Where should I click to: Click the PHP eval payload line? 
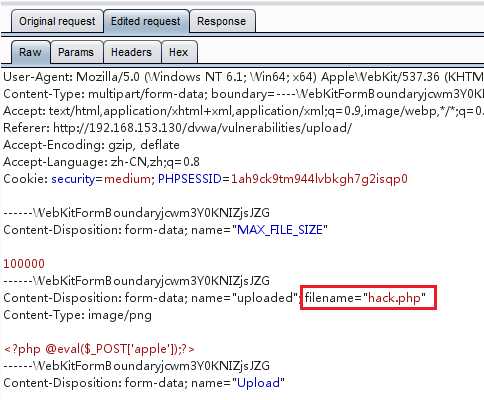(x=99, y=349)
